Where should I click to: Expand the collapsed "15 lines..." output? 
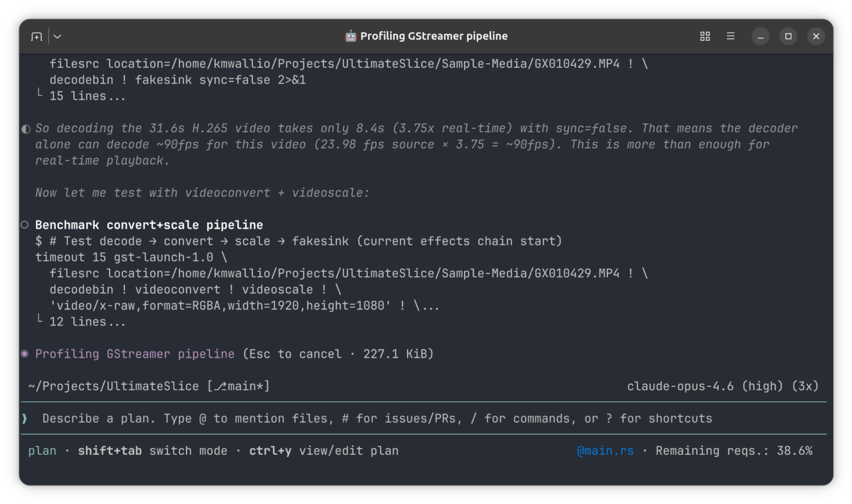coord(87,96)
